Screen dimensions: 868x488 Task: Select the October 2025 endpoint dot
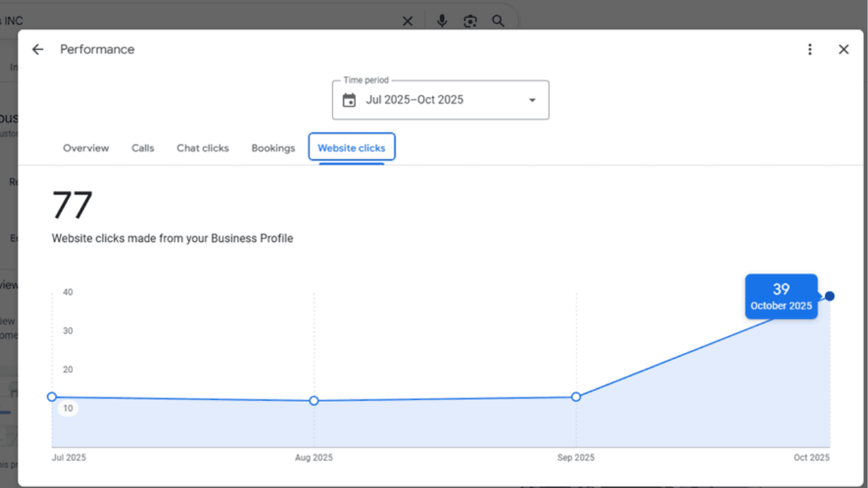829,296
